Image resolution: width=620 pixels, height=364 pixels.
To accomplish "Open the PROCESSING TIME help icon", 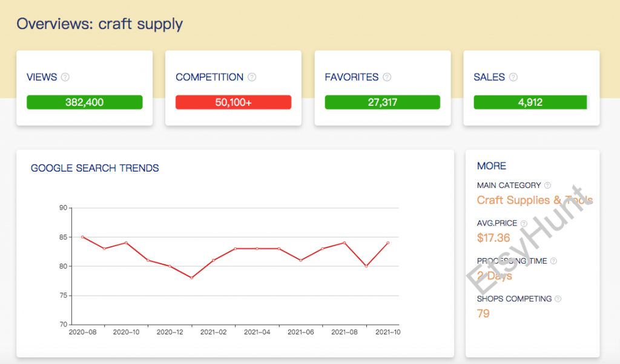I will click(553, 261).
